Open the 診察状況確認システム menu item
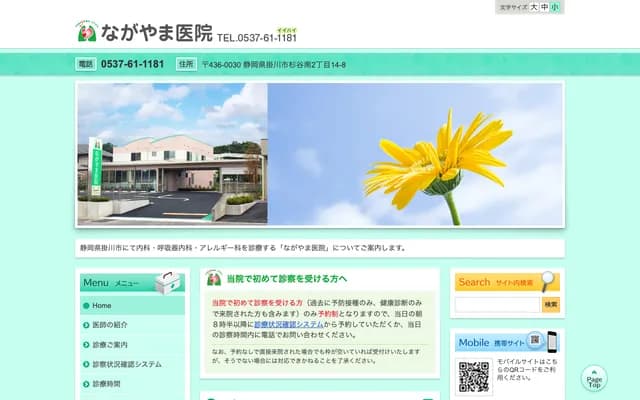The image size is (640, 400). pyautogui.click(x=132, y=364)
